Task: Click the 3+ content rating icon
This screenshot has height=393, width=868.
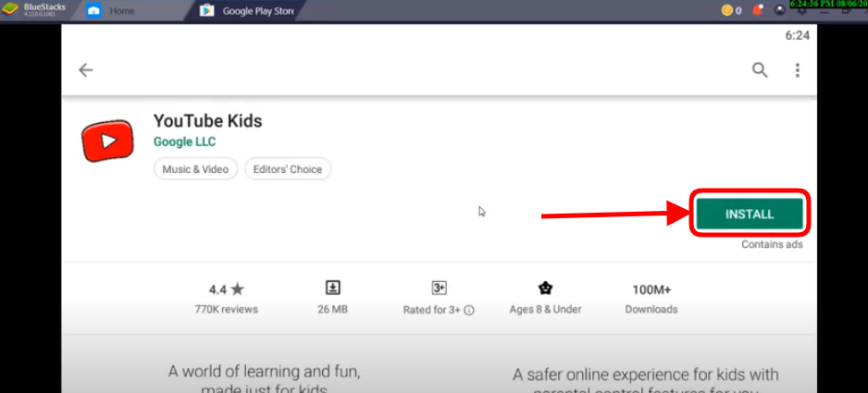Action: (x=439, y=288)
